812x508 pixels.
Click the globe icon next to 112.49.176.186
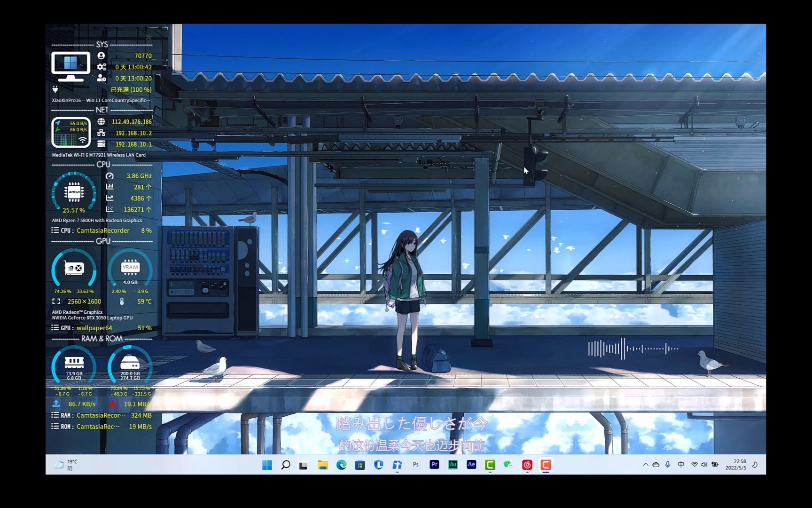tap(101, 122)
